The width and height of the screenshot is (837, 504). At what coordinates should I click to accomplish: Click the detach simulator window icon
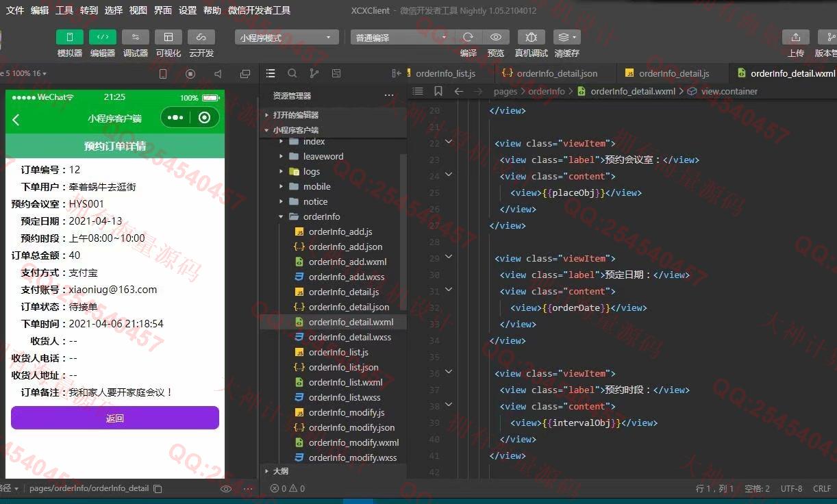[245, 73]
